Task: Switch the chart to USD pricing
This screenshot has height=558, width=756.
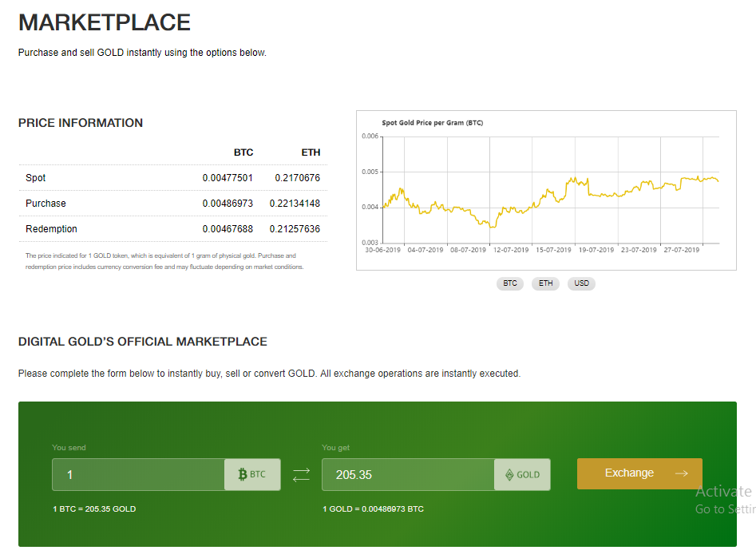Action: (581, 283)
